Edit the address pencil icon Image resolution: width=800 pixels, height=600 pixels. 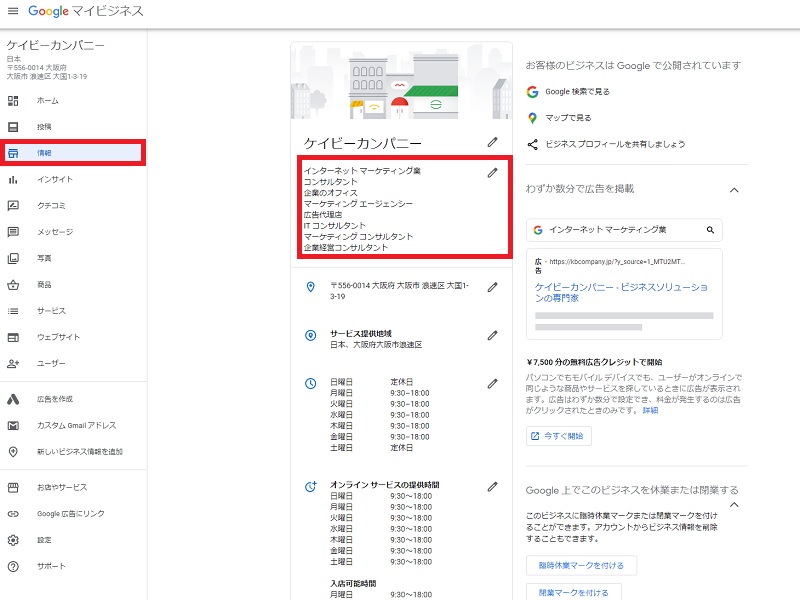(492, 287)
